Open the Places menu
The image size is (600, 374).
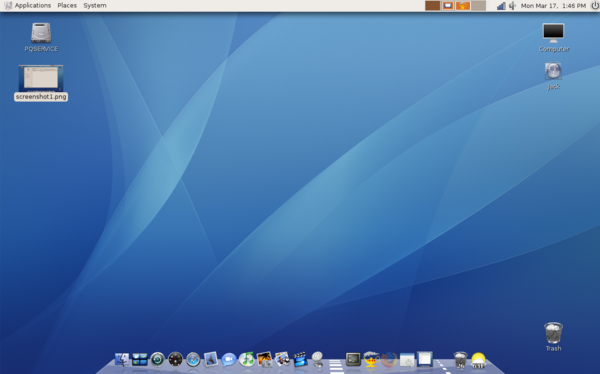tap(67, 5)
